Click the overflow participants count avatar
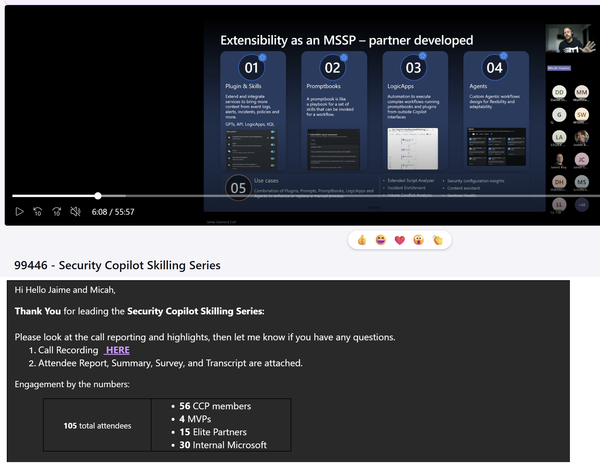The height and width of the screenshot is (466, 600). (x=582, y=204)
